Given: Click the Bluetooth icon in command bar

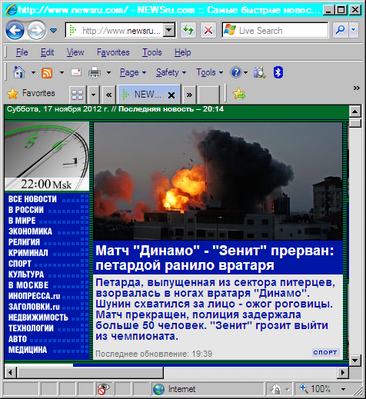Looking at the screenshot, I should [x=278, y=72].
